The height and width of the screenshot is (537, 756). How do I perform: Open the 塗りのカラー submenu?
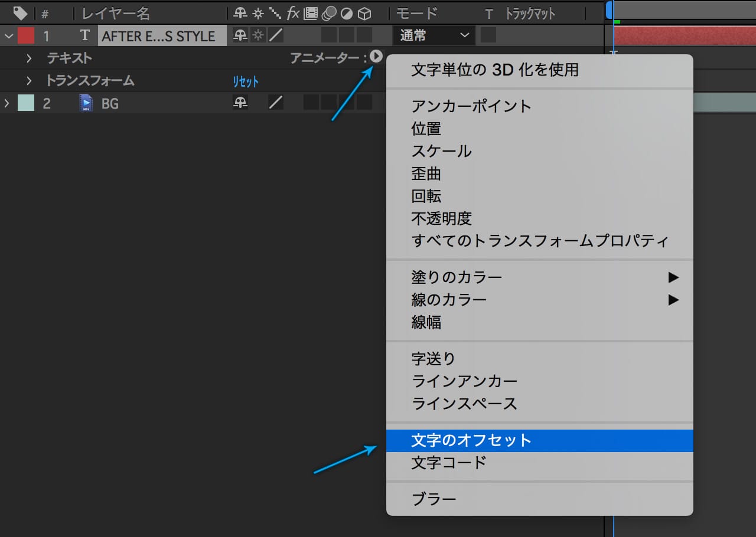point(457,277)
